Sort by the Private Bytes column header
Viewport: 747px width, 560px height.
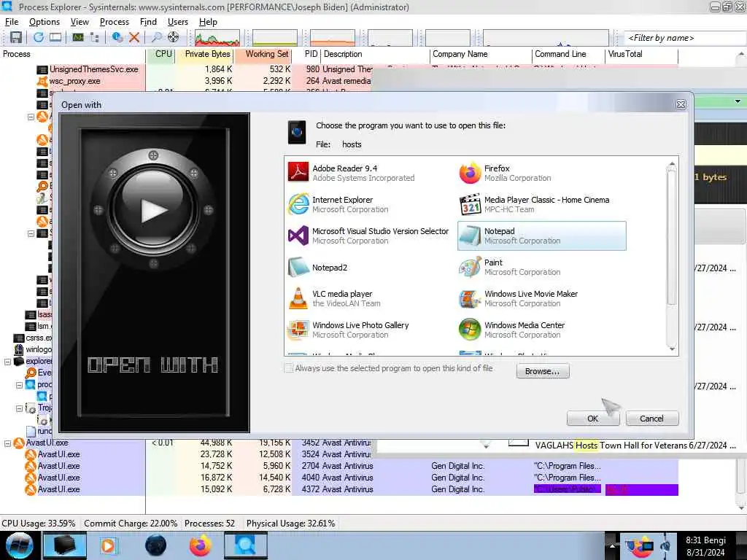204,54
